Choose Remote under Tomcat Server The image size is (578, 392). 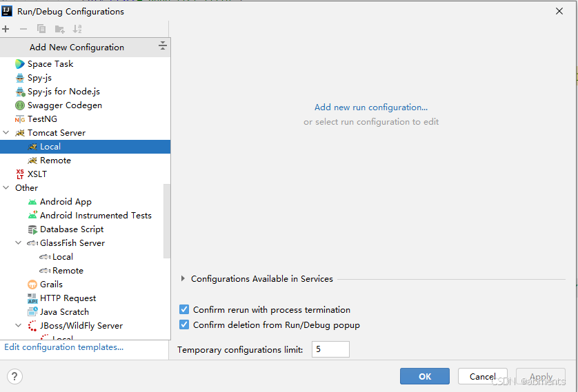55,161
